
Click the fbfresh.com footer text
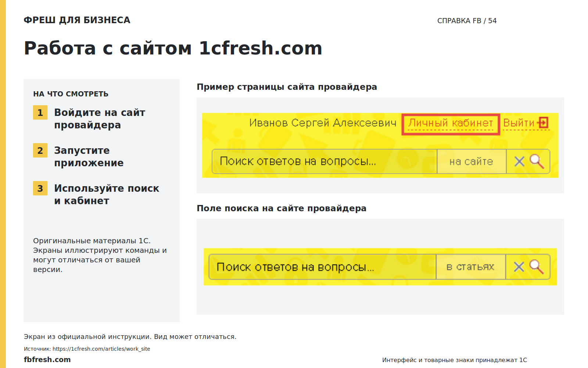(x=47, y=360)
